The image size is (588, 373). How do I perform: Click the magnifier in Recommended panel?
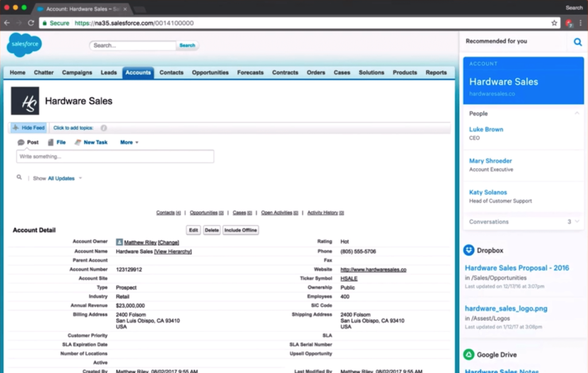(578, 41)
